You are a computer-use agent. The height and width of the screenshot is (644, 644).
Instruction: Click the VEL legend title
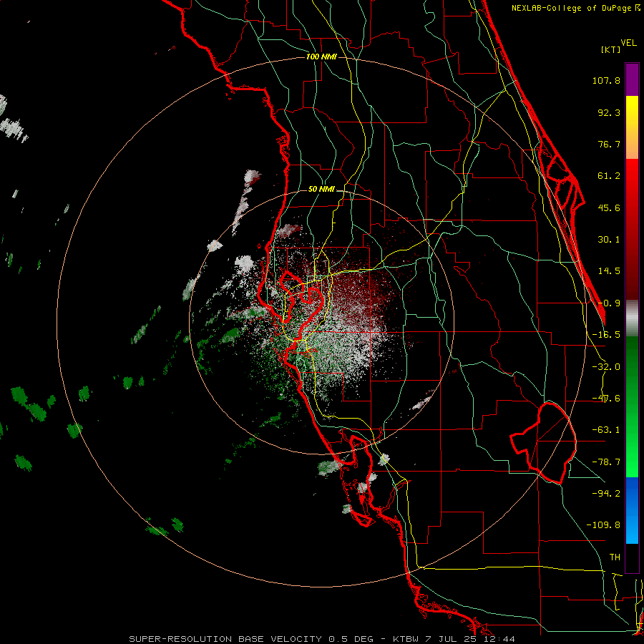pyautogui.click(x=628, y=43)
